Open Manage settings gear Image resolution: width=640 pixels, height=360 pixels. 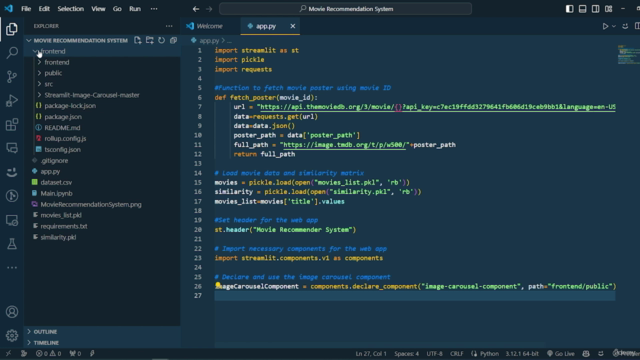point(12,336)
